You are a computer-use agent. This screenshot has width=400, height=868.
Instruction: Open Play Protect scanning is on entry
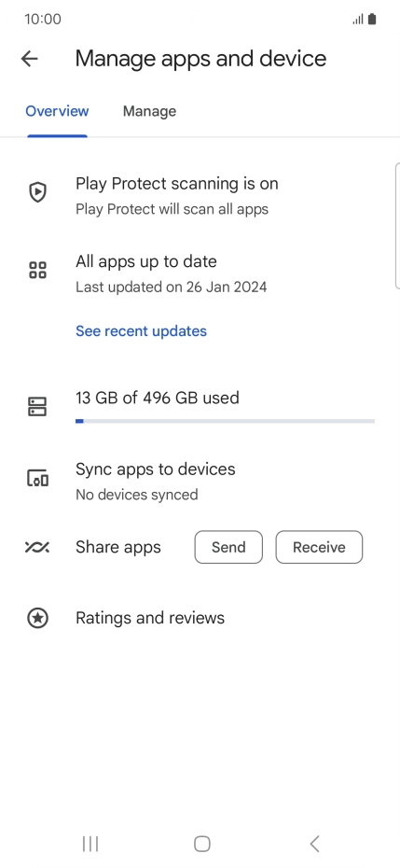coord(200,195)
